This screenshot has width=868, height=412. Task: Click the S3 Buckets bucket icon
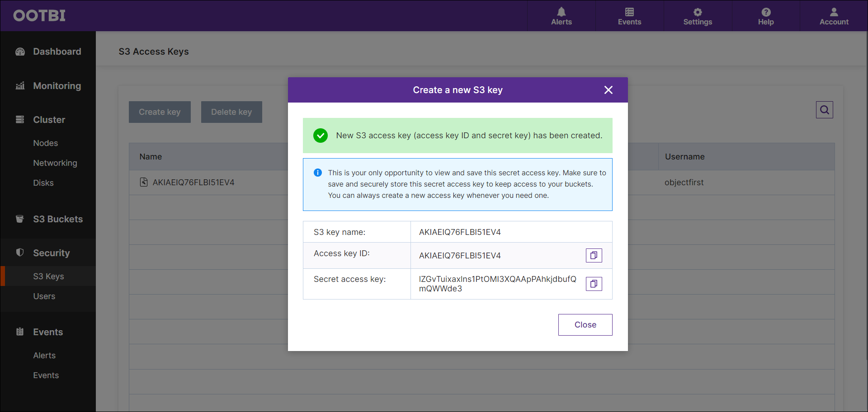(x=20, y=219)
